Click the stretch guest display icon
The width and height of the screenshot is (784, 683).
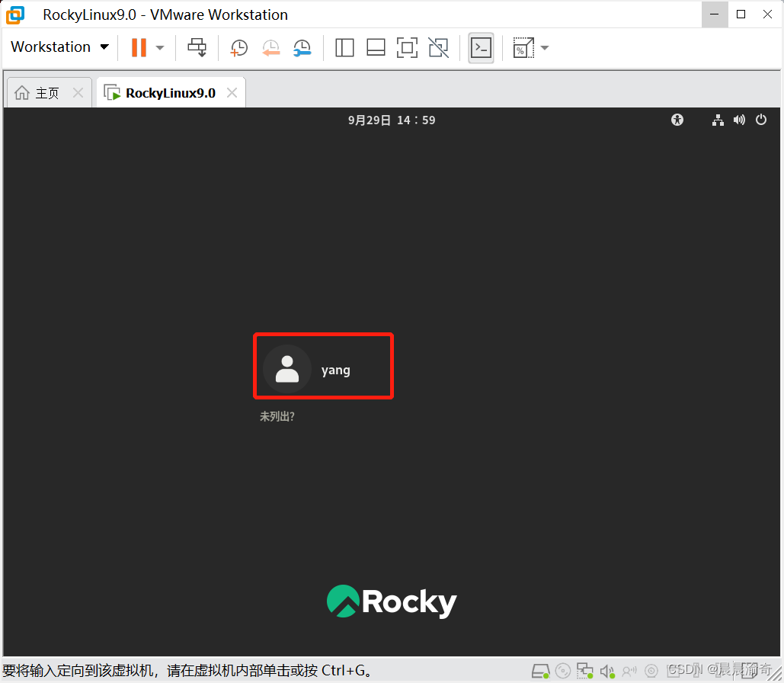point(523,48)
